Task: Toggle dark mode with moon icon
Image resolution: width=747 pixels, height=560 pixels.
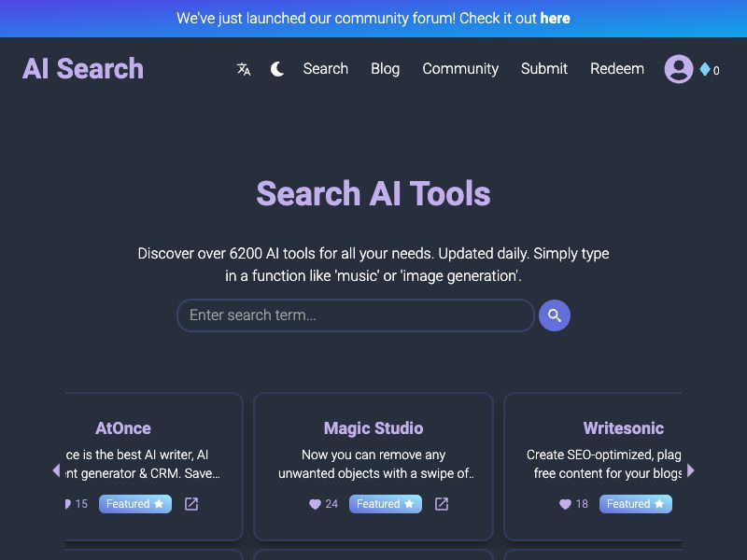Action: 277,69
